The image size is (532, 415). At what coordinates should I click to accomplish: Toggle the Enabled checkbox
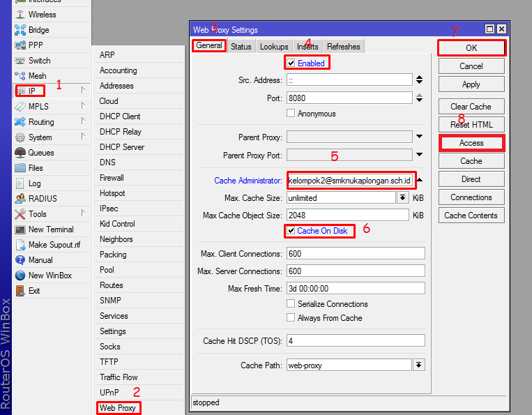pos(291,63)
